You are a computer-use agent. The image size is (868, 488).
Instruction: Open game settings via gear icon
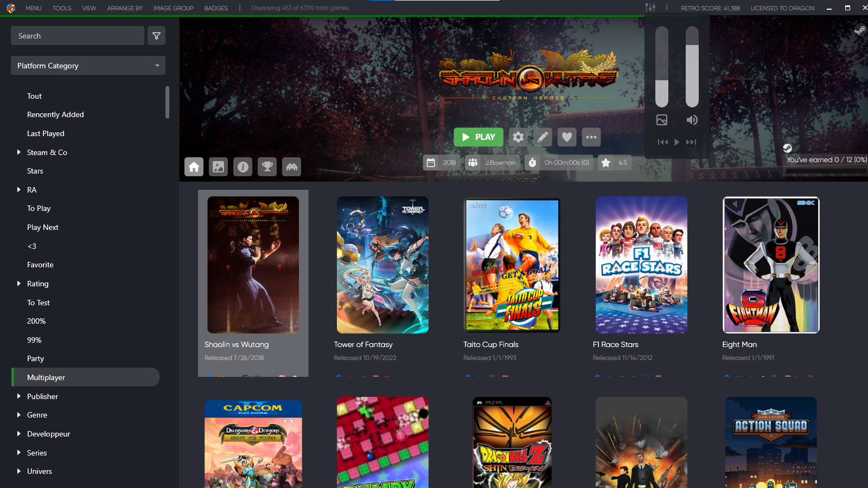point(518,137)
